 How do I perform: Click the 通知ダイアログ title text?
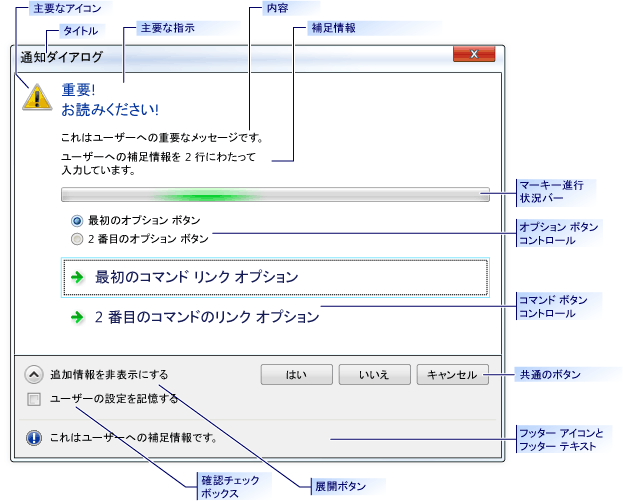(x=62, y=57)
